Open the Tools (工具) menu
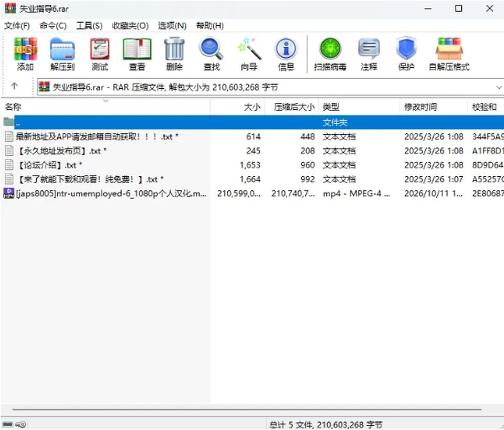This screenshot has height=430, width=504. (89, 26)
